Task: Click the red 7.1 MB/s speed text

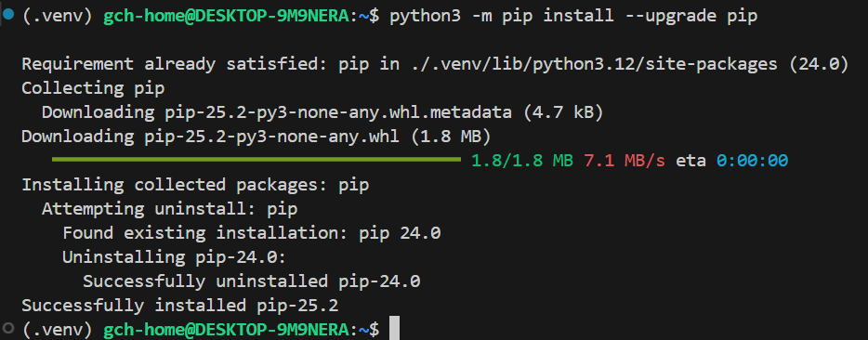Action: (x=625, y=161)
